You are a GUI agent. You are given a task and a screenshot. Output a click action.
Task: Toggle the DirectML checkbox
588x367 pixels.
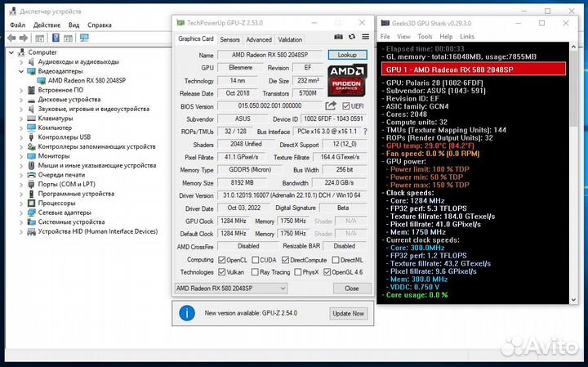[336, 260]
